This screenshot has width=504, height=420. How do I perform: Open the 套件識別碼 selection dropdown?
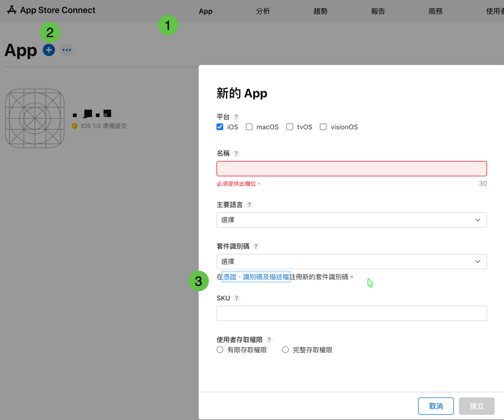pyautogui.click(x=351, y=261)
